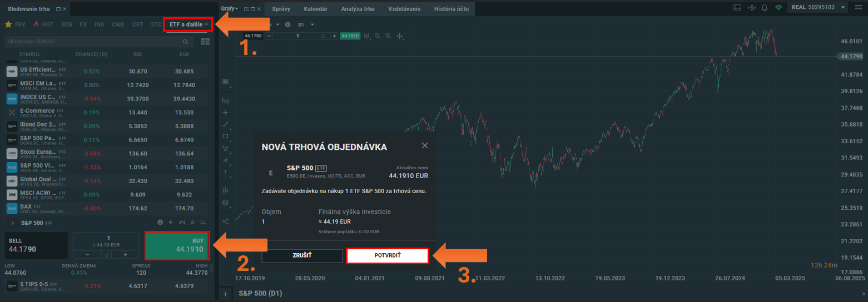Select the HOT watchlist category tab
This screenshot has width=868, height=302.
[x=43, y=24]
